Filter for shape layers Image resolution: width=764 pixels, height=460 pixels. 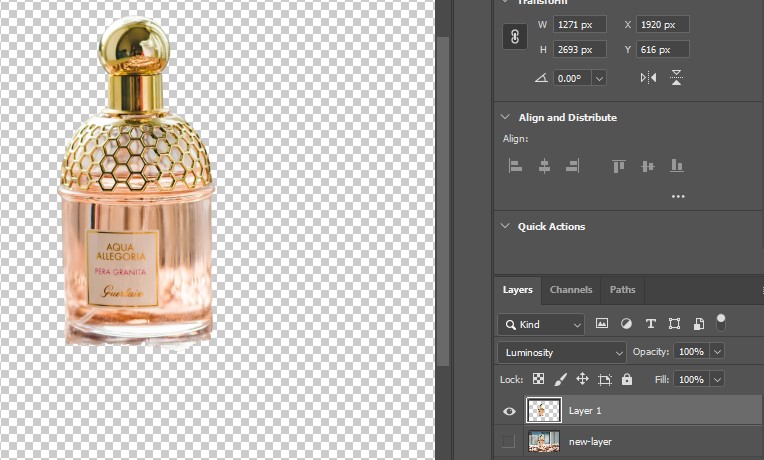(674, 324)
